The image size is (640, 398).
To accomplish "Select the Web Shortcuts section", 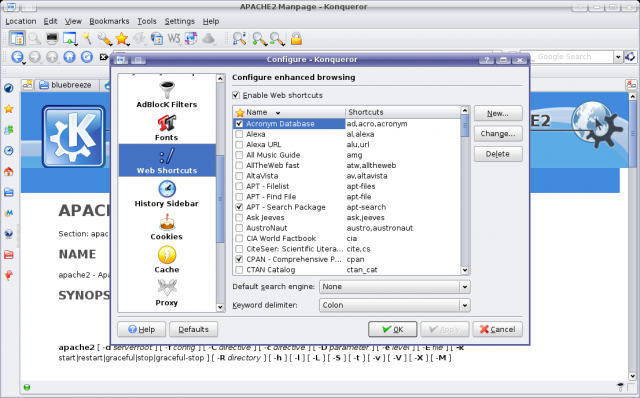I will [x=167, y=160].
